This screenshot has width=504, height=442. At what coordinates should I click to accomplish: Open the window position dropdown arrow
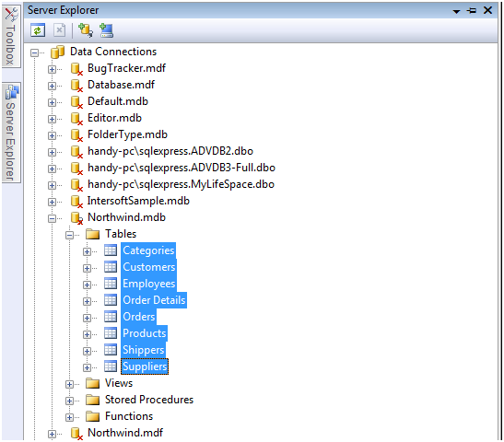click(x=456, y=12)
